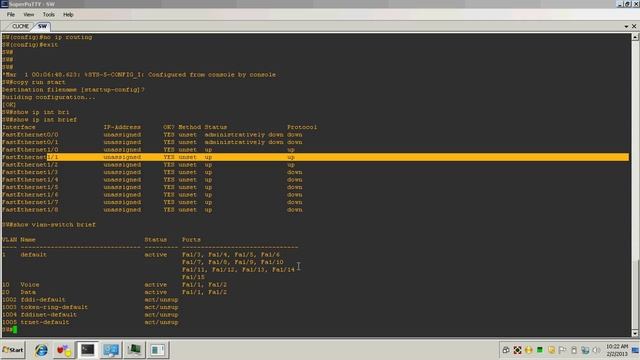Screen dimensions: 640x360
Task: Open the red-and-yellow balls taskbar app
Action: (64, 350)
